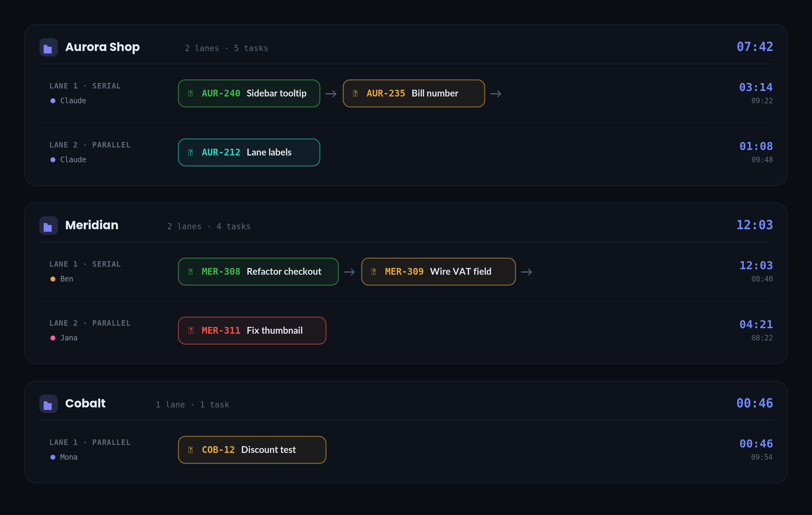812x515 pixels.
Task: Click Cobalt 'LANE 1 · PARALLEL' label
Action: tap(90, 442)
